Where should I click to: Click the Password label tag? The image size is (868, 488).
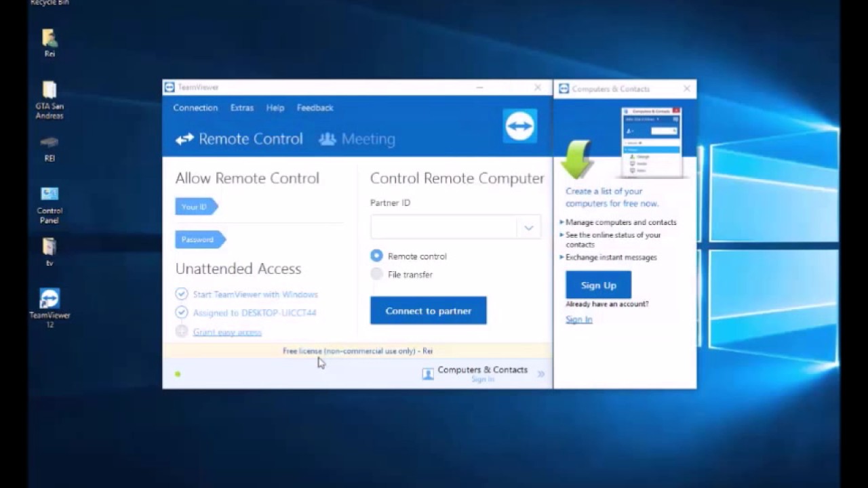(200, 239)
